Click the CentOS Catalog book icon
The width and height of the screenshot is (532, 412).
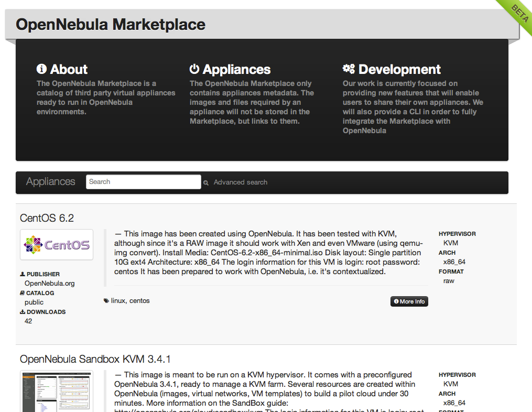pyautogui.click(x=22, y=293)
